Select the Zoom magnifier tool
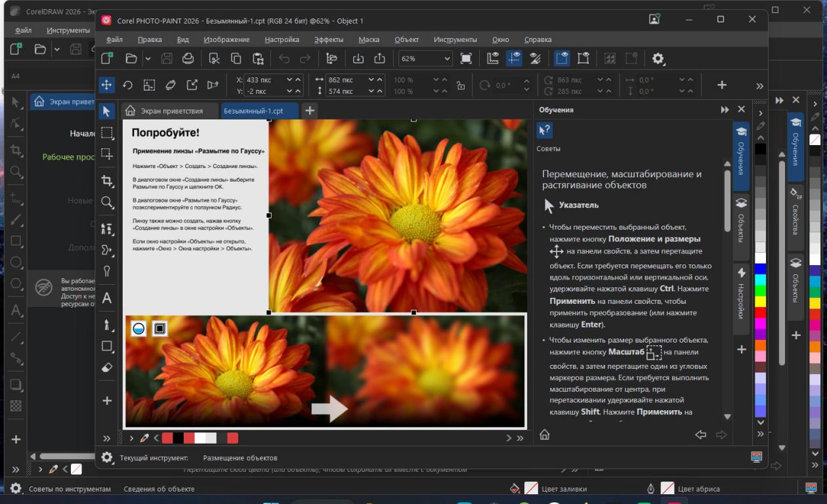Screen dimensions: 827x504 107,202
